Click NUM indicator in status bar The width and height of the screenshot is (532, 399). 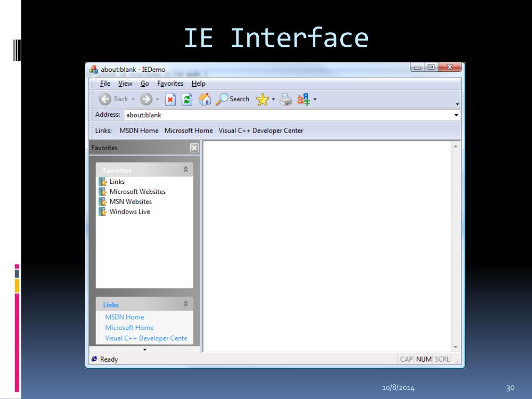[424, 360]
